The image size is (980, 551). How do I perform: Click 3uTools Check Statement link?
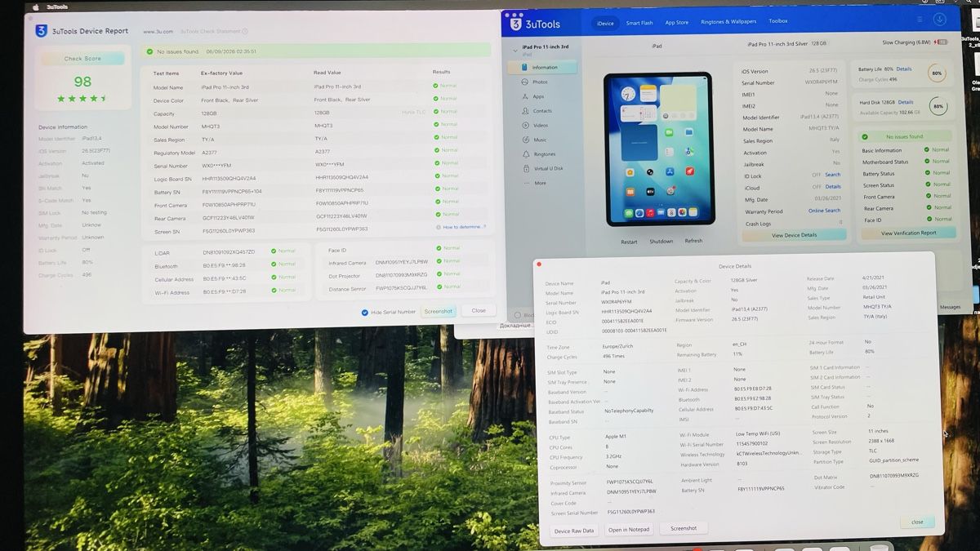(211, 32)
